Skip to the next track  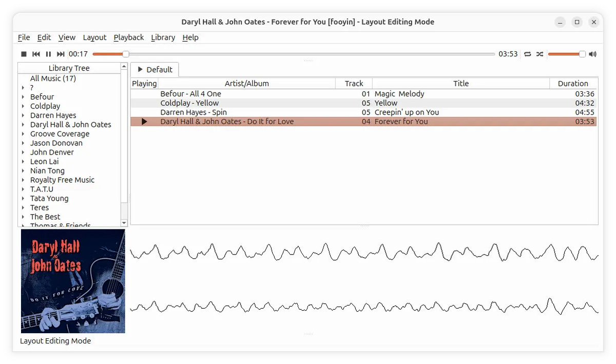(x=61, y=54)
